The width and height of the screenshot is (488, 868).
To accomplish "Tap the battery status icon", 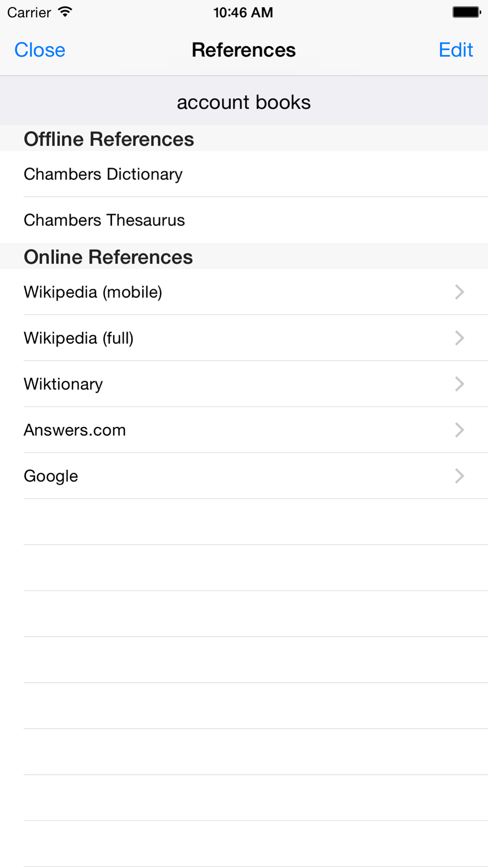I will (x=466, y=12).
